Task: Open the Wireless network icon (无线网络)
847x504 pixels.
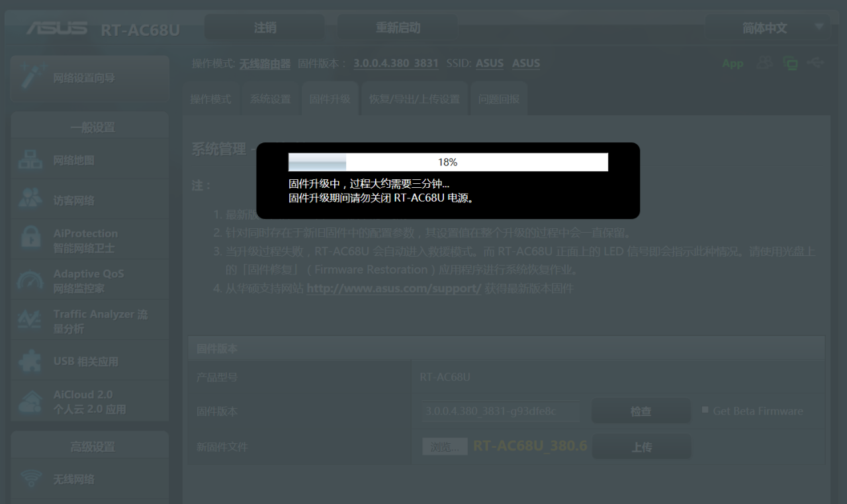Action: click(x=30, y=479)
